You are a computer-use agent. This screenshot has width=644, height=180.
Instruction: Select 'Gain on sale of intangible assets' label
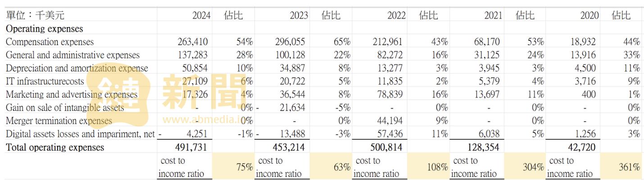(65, 108)
